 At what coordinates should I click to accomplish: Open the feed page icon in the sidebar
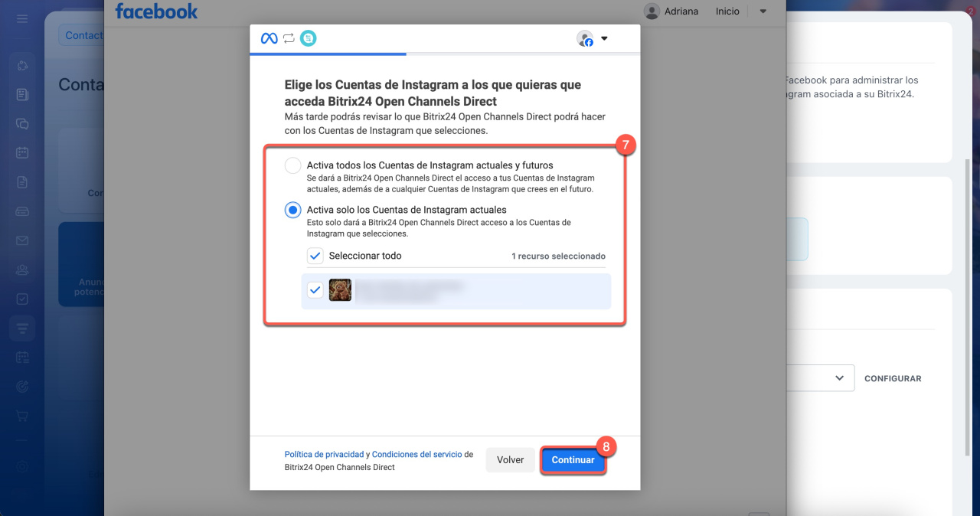22,94
